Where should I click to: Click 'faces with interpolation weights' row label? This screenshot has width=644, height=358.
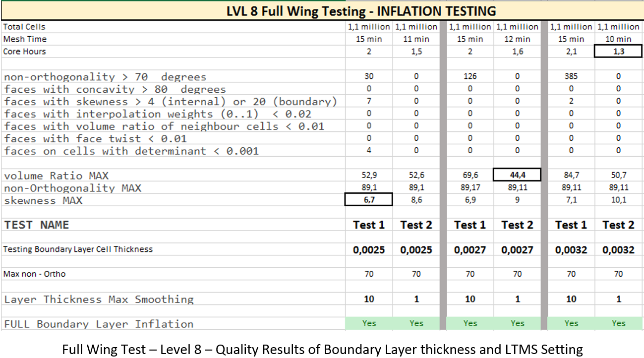158,114
